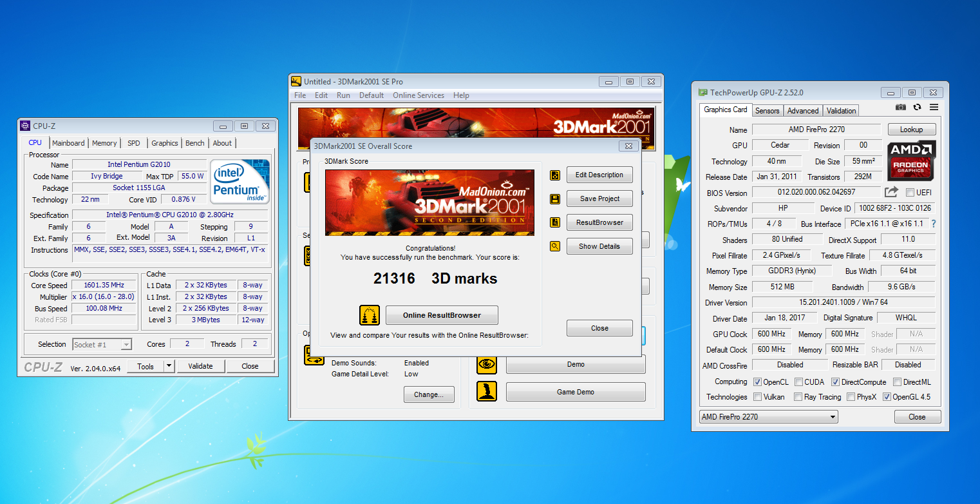Click the Intel Pentium inside logo in CPU-Z
980x504 pixels.
tap(240, 181)
